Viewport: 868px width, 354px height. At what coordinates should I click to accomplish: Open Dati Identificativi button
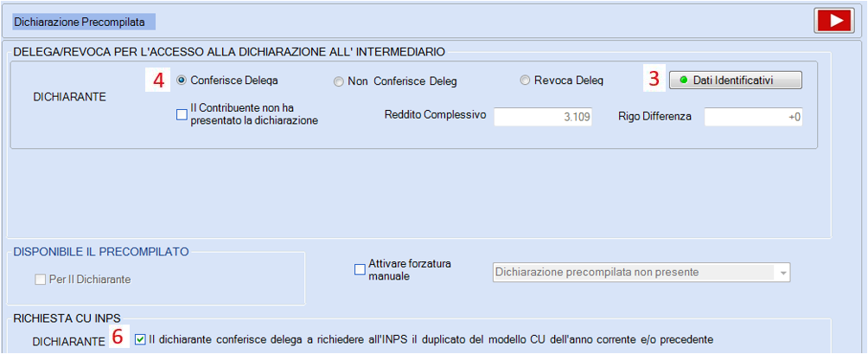(x=735, y=80)
